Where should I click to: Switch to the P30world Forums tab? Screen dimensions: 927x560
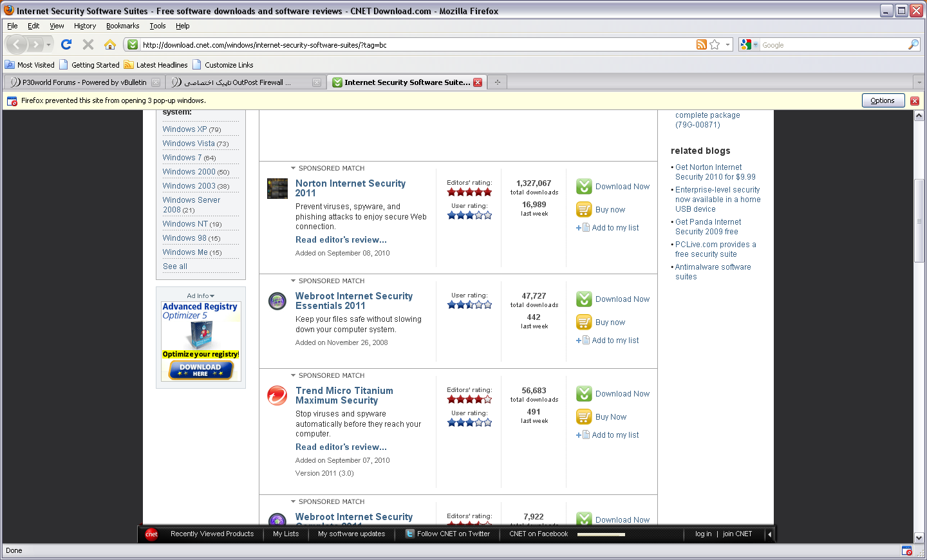[x=84, y=82]
